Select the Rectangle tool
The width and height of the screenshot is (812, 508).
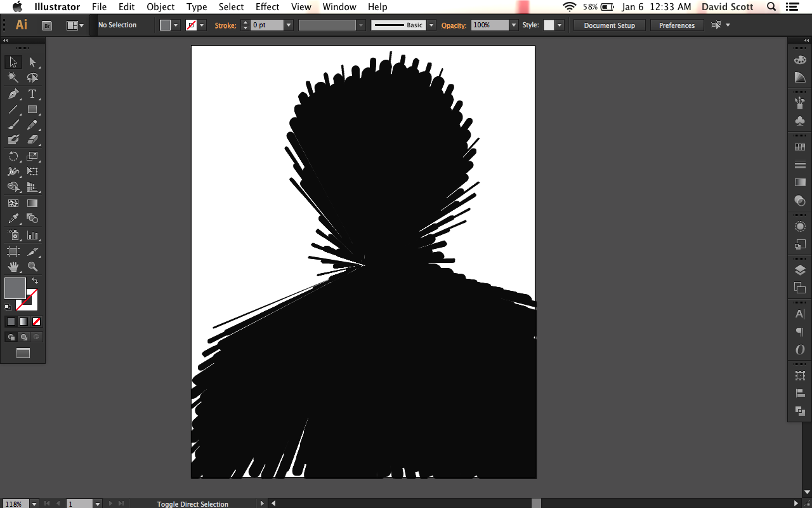(32, 109)
